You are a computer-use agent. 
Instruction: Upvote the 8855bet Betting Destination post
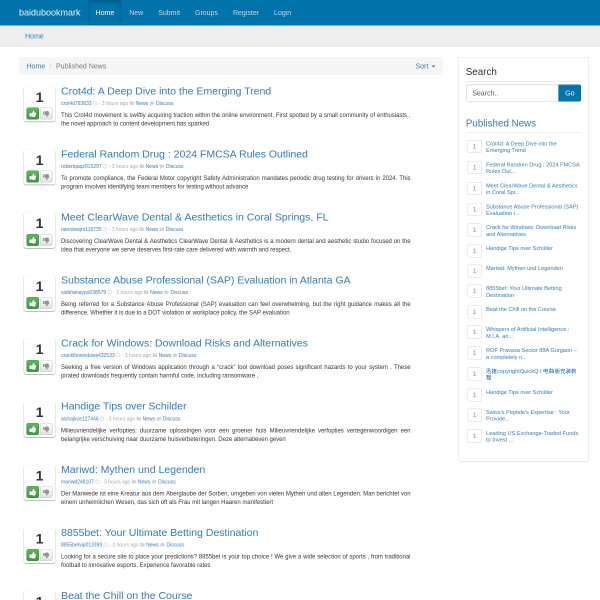[x=33, y=555]
